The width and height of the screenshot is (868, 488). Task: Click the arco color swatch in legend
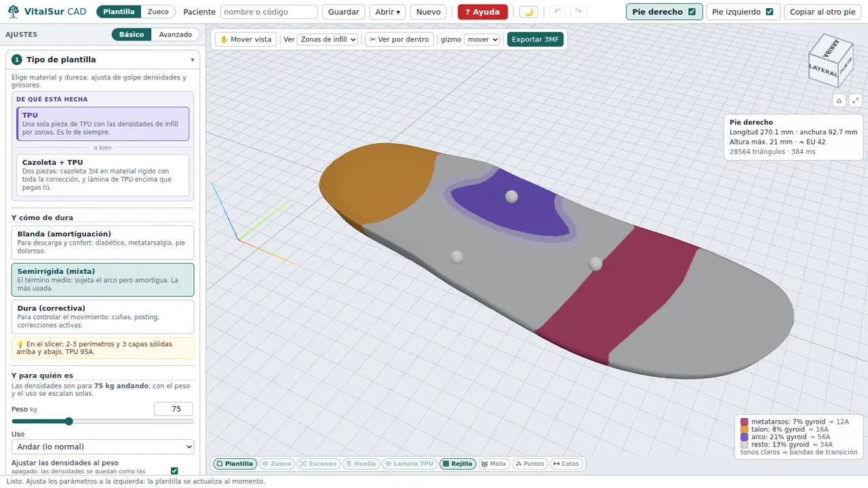coord(745,437)
